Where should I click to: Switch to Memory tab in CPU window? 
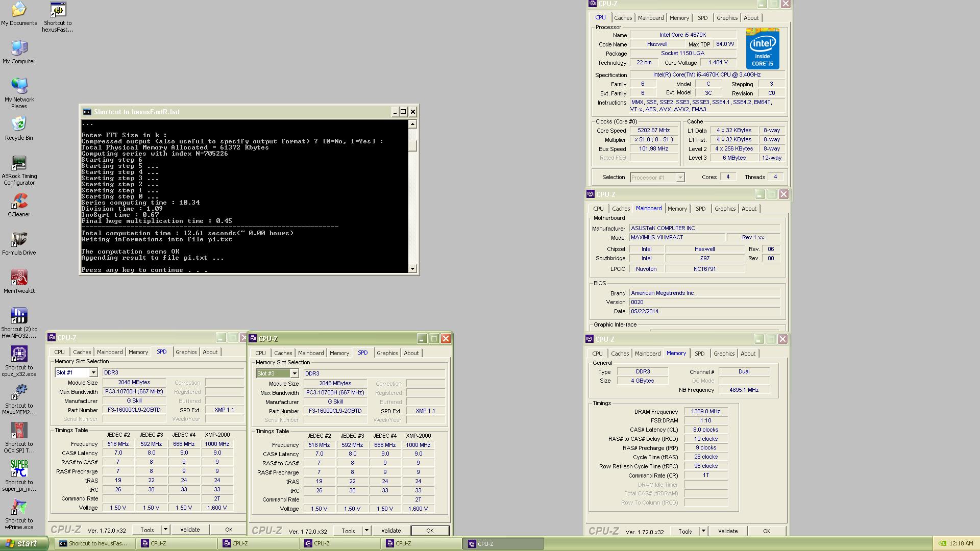pyautogui.click(x=679, y=18)
